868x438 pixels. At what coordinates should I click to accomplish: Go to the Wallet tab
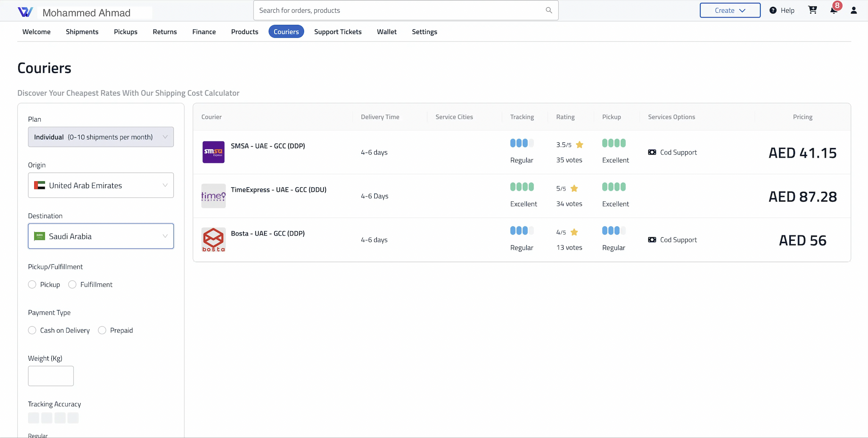(x=387, y=32)
